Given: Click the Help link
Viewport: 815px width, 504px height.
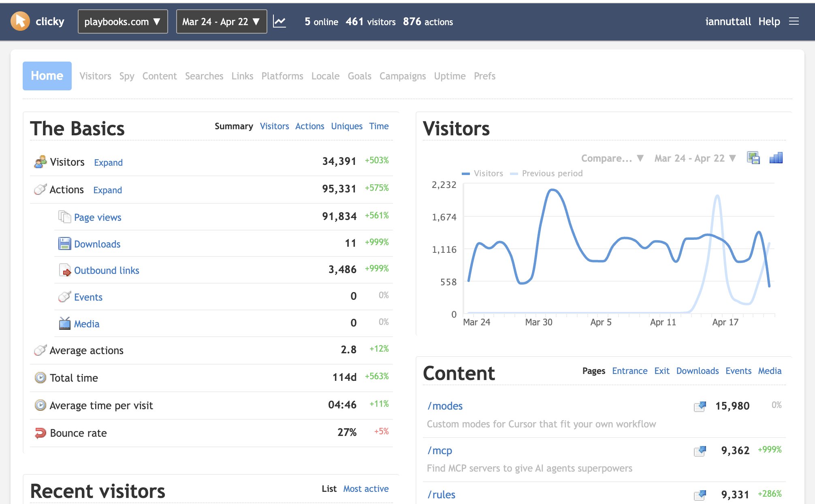Looking at the screenshot, I should (769, 21).
